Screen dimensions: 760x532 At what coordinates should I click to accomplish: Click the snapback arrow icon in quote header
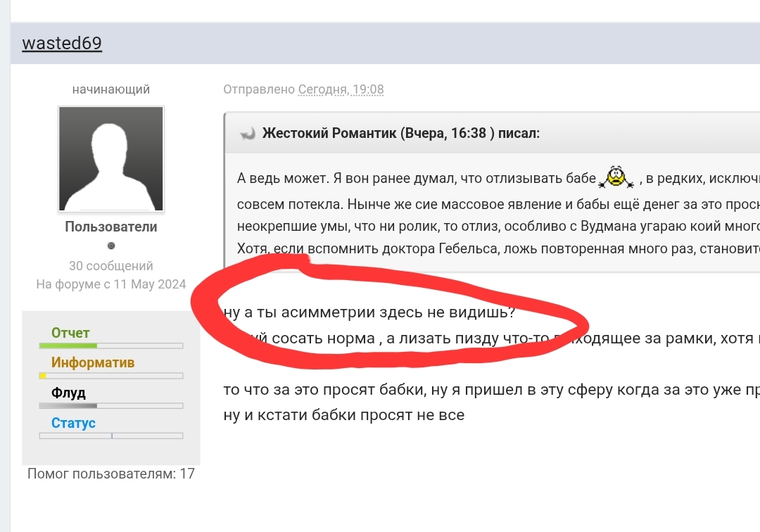point(247,134)
